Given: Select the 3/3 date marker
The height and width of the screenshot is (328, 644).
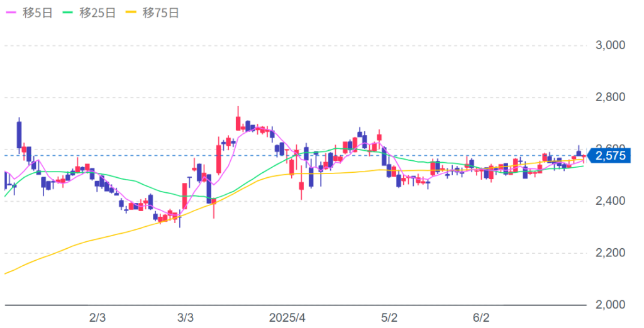Looking at the screenshot, I should point(186,317).
